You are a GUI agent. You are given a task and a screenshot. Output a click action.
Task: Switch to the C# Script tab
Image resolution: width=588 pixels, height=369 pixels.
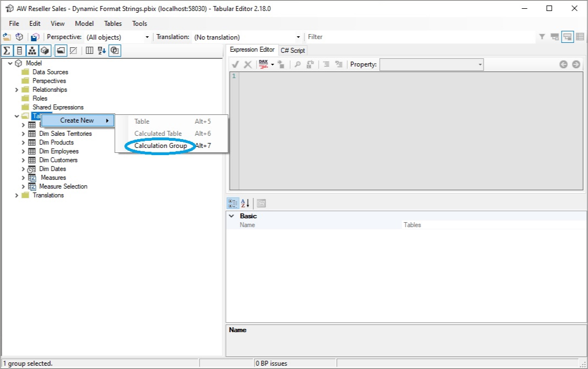click(x=292, y=49)
